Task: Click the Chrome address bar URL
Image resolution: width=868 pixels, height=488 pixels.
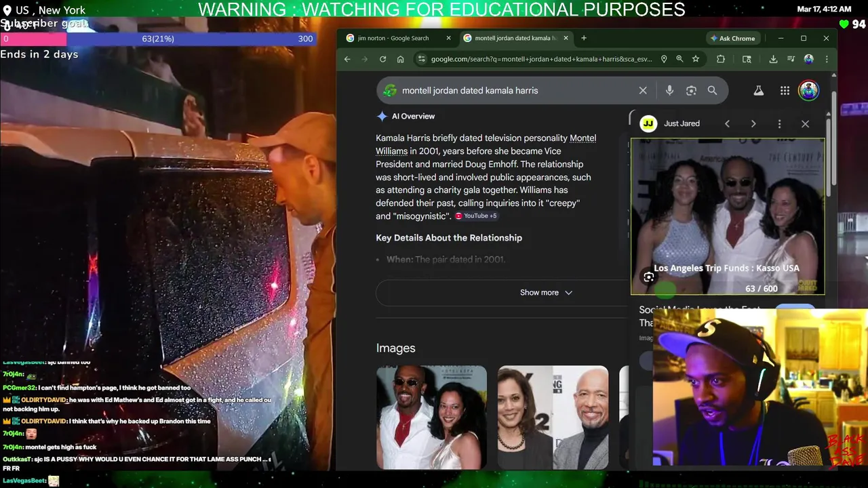Action: [x=541, y=59]
